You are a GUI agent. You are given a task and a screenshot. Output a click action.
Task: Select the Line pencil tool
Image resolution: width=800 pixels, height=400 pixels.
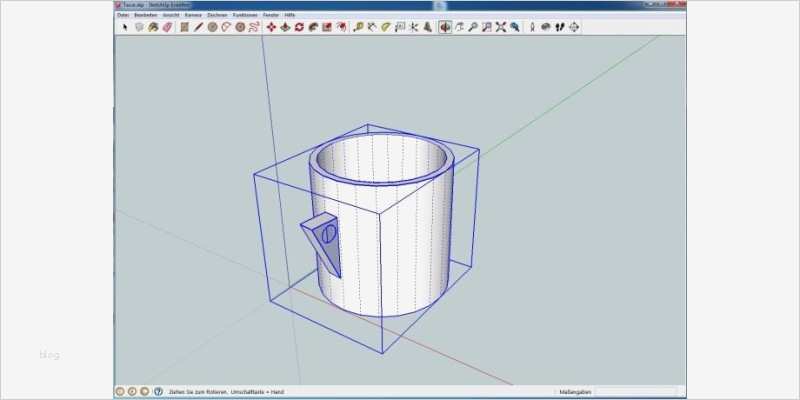(x=198, y=27)
